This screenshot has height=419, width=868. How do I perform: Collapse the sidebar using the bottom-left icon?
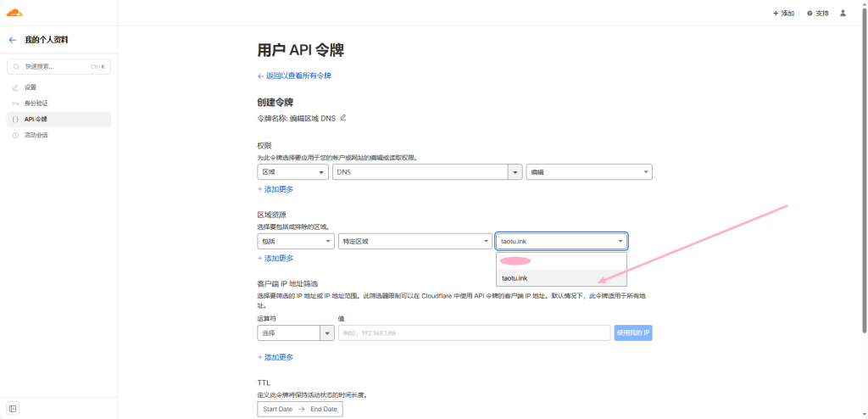click(13, 408)
